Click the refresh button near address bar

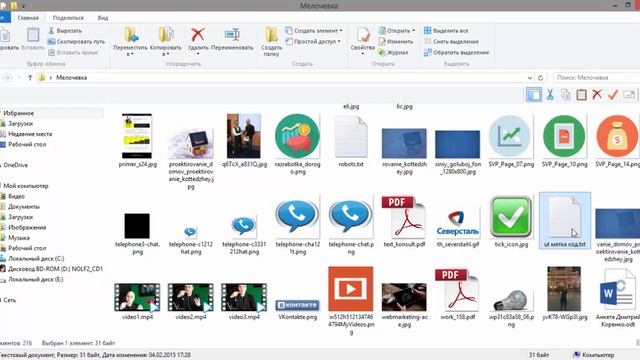[540, 78]
